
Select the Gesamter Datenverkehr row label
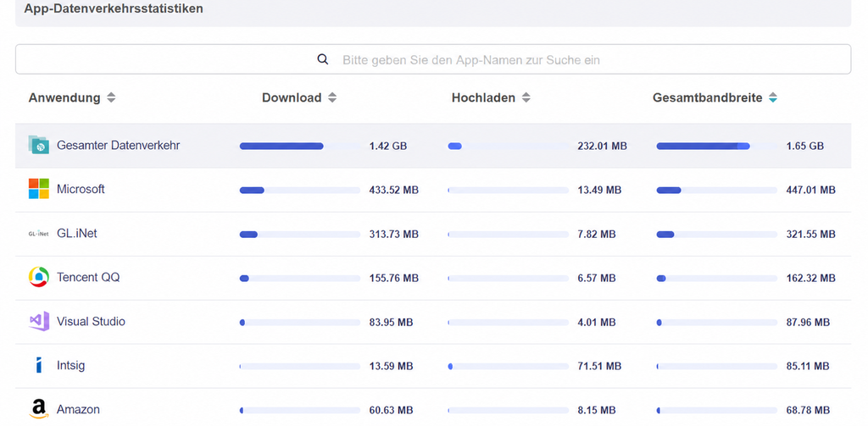click(x=118, y=146)
